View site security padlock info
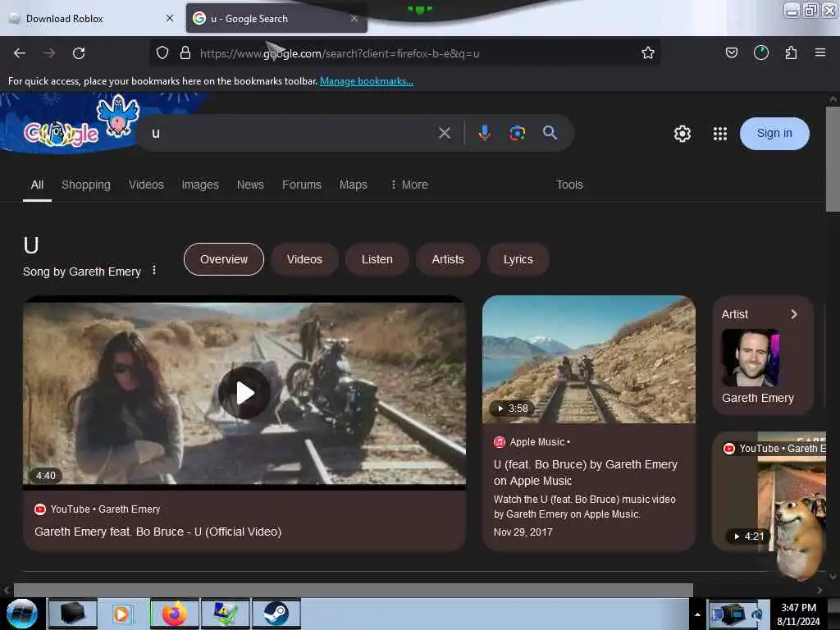Image resolution: width=840 pixels, height=630 pixels. [185, 52]
